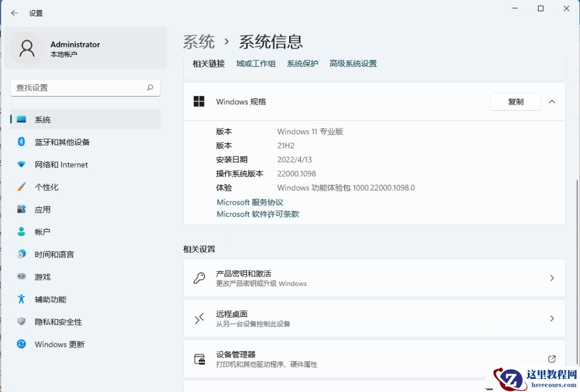Expand the 产品密钥和激活 settings entry
Screen dimensions: 580x392
[373, 278]
